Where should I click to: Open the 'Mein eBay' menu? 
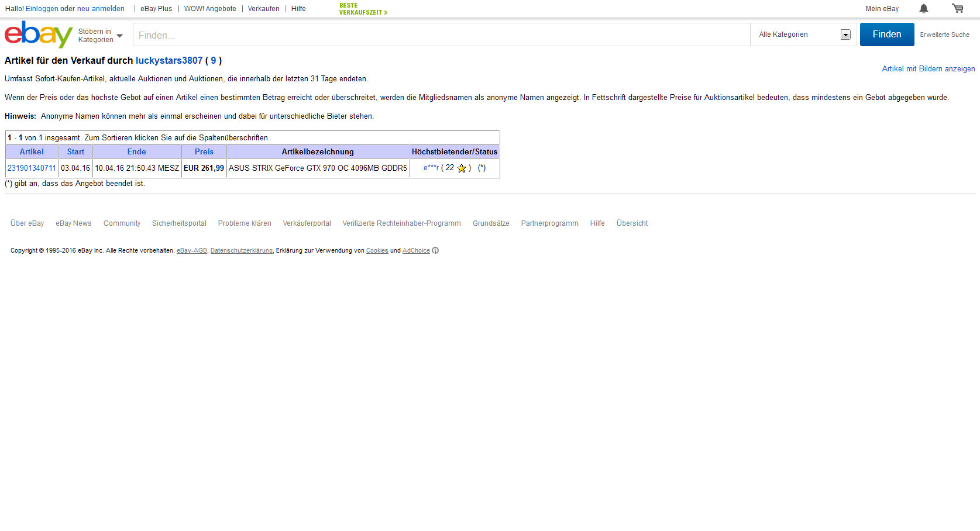click(x=882, y=9)
